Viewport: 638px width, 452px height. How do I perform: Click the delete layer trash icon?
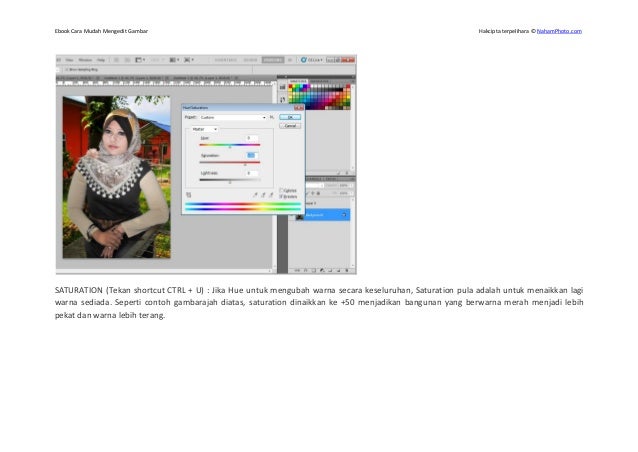(347, 270)
